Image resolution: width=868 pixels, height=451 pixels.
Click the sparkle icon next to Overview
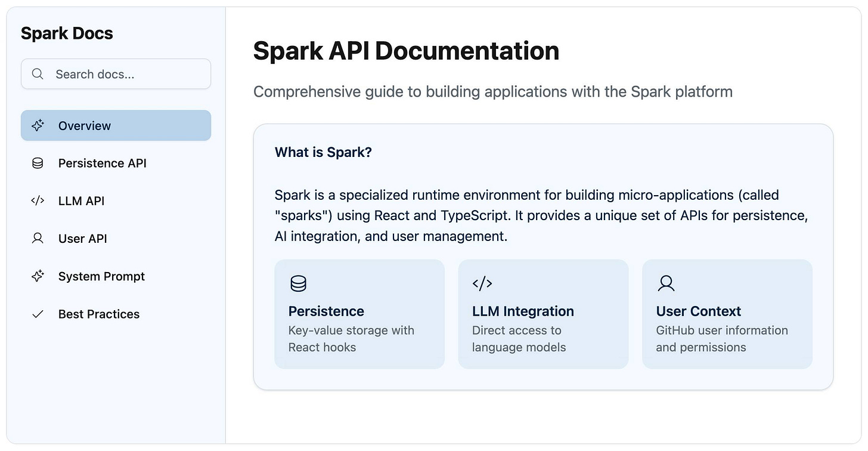(x=38, y=125)
